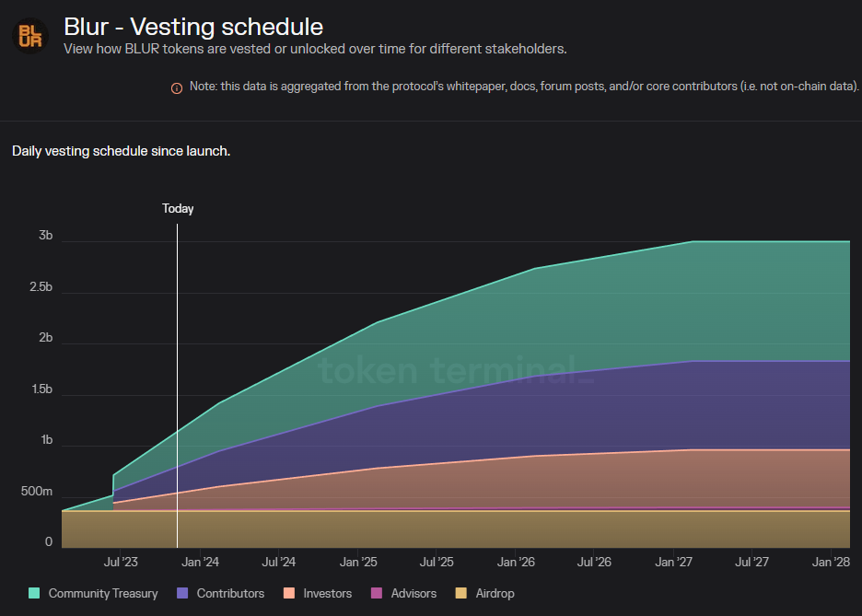Image resolution: width=862 pixels, height=616 pixels.
Task: Click the 3b y-axis label
Action: tap(45, 236)
